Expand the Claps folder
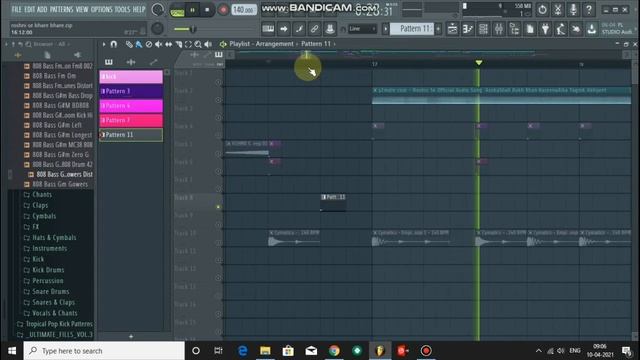The image size is (640, 360). 40,205
